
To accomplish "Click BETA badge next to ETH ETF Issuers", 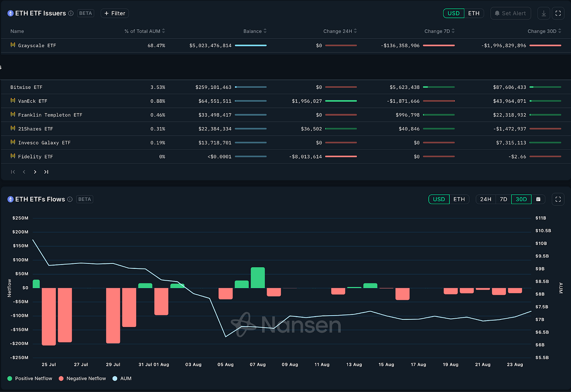I will pos(85,13).
